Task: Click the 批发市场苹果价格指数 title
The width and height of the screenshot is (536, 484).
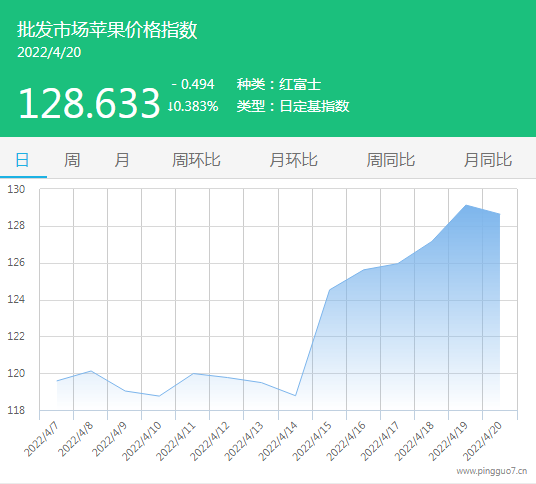Action: point(107,29)
